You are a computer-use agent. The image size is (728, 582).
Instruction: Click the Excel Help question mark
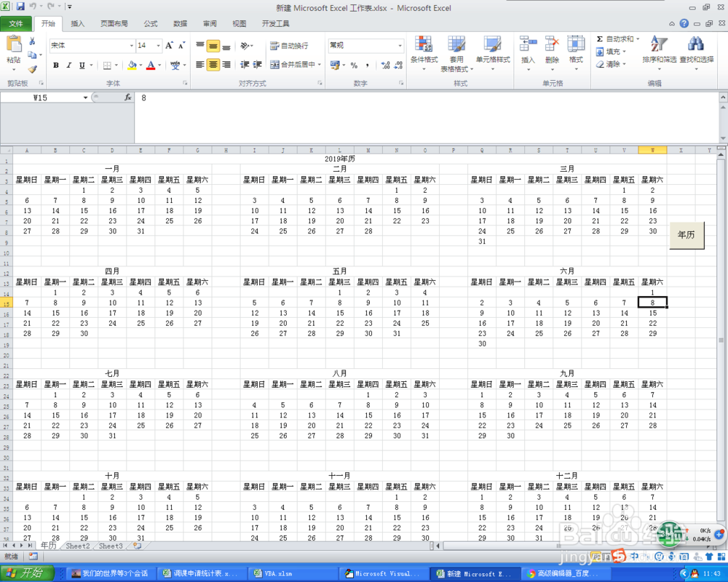(684, 23)
